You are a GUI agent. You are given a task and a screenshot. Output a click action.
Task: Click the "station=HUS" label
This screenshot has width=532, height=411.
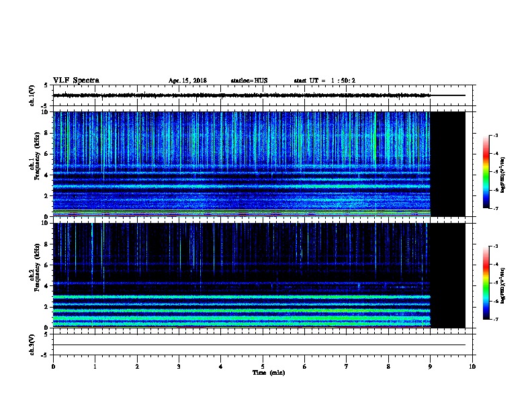click(x=249, y=81)
